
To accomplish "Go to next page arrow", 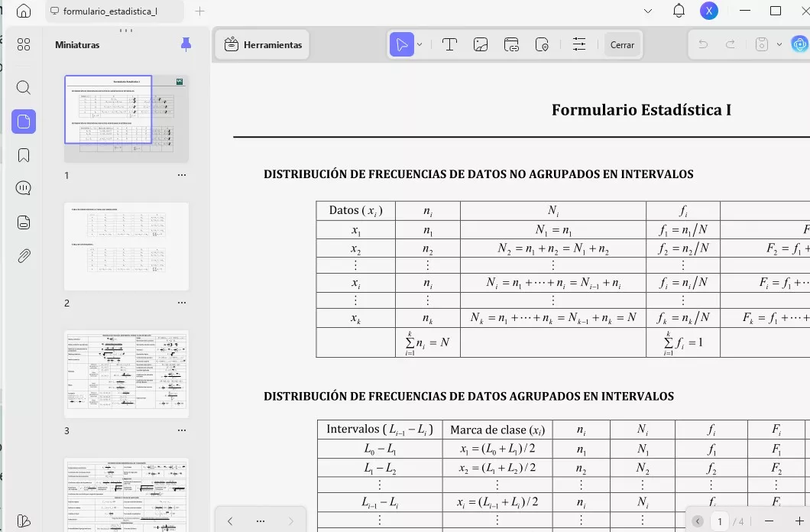I will 291,521.
